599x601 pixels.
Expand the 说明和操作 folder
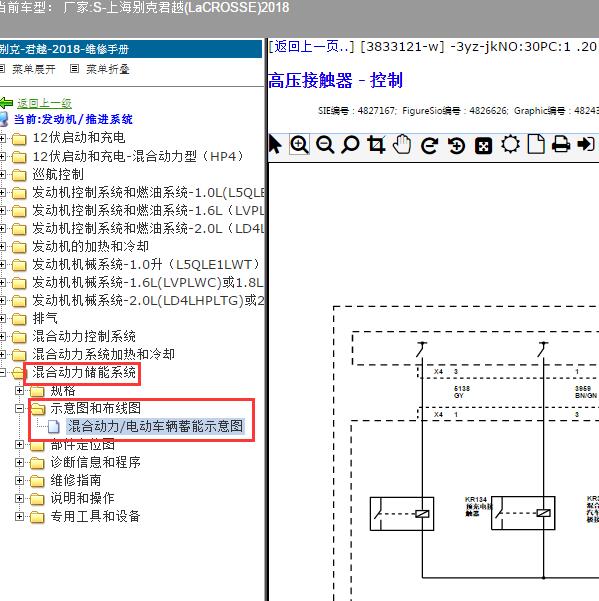[20, 499]
